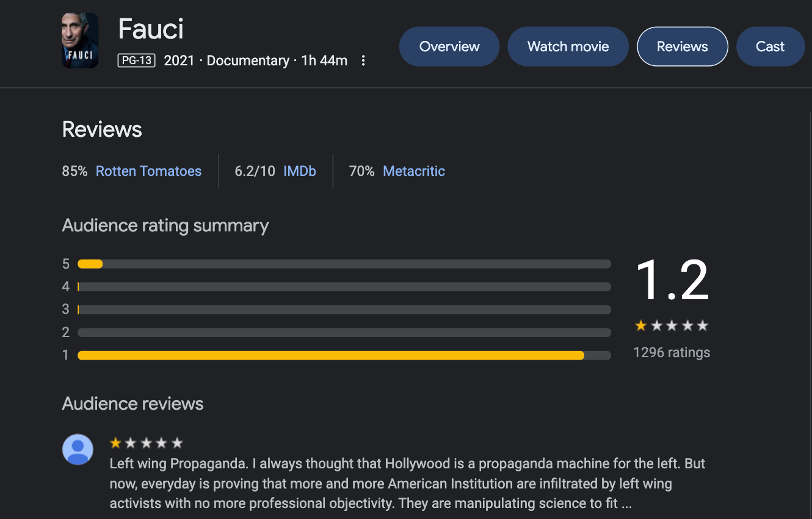Click the 1.2 average rating number
The image size is (812, 519).
click(x=672, y=280)
